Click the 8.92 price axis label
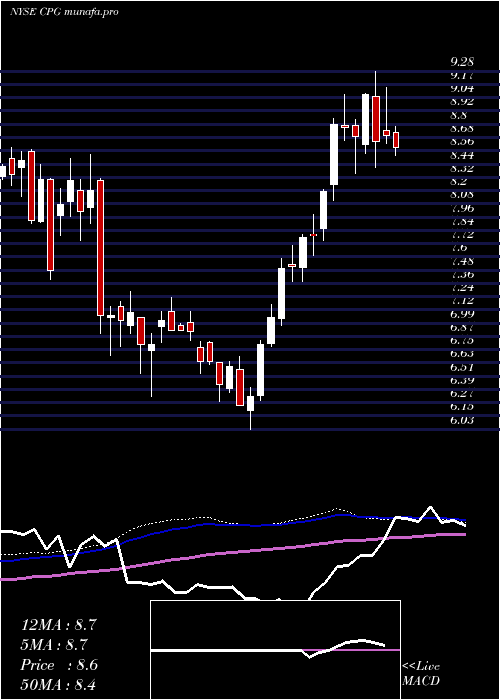500x700 pixels. (x=462, y=102)
